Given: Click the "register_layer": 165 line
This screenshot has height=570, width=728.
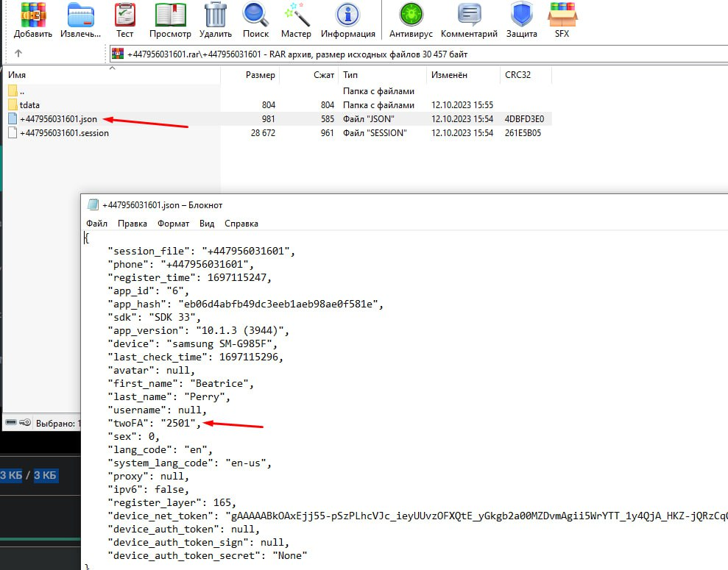Looking at the screenshot, I should [172, 503].
